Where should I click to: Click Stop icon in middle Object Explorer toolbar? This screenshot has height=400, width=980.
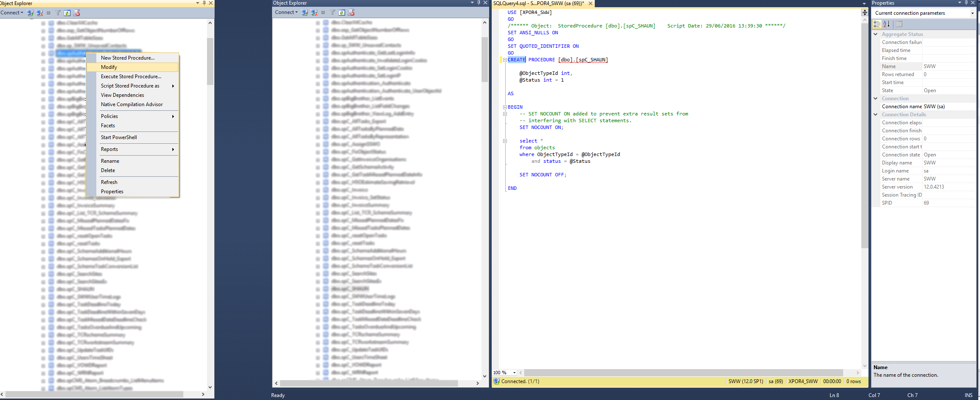(323, 12)
